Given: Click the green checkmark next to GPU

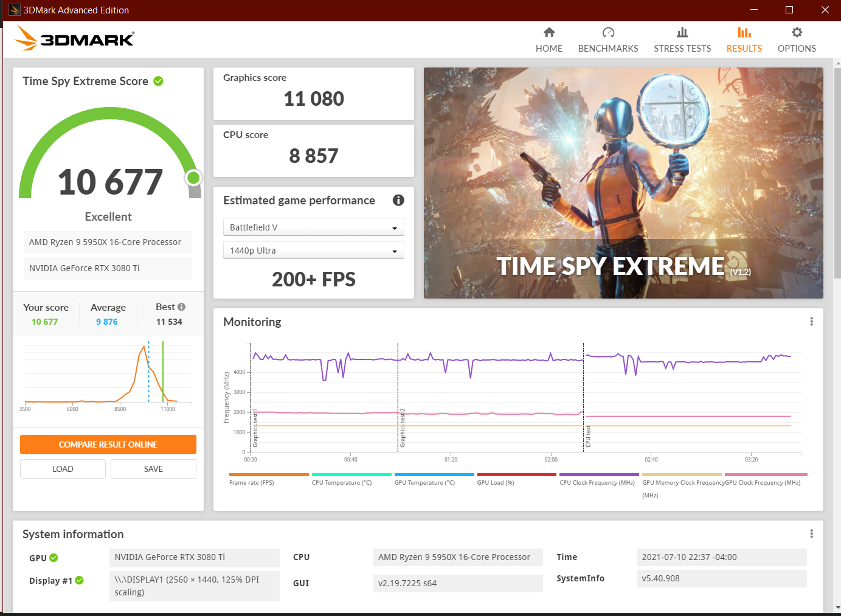Looking at the screenshot, I should point(54,558).
